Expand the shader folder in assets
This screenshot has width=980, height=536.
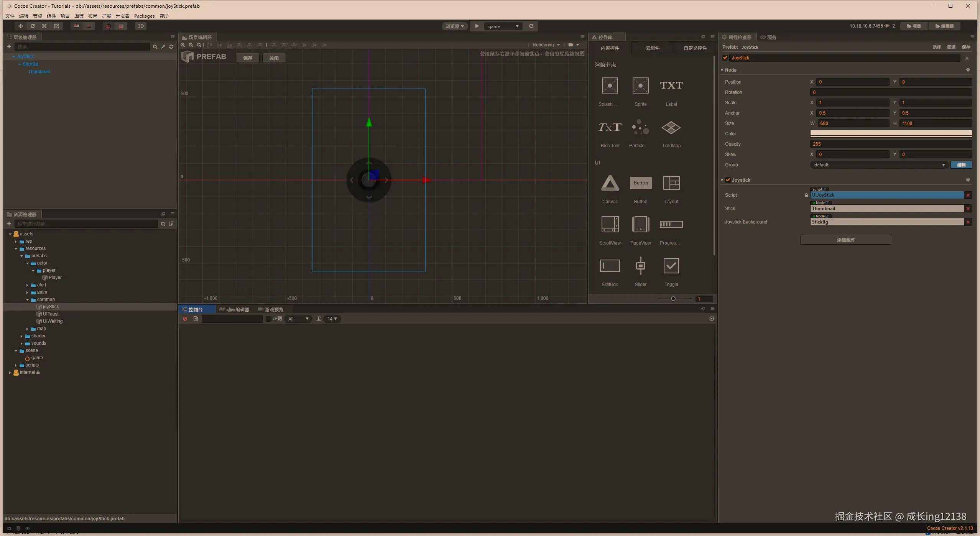(x=21, y=336)
